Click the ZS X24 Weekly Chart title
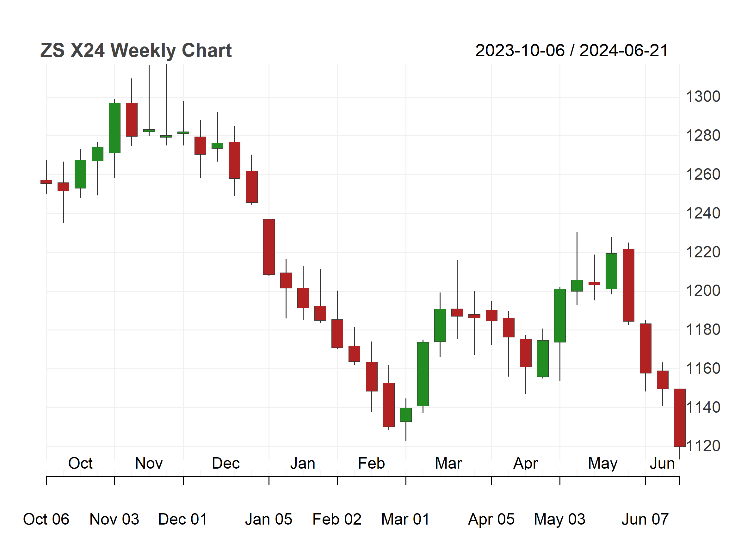 (x=136, y=51)
